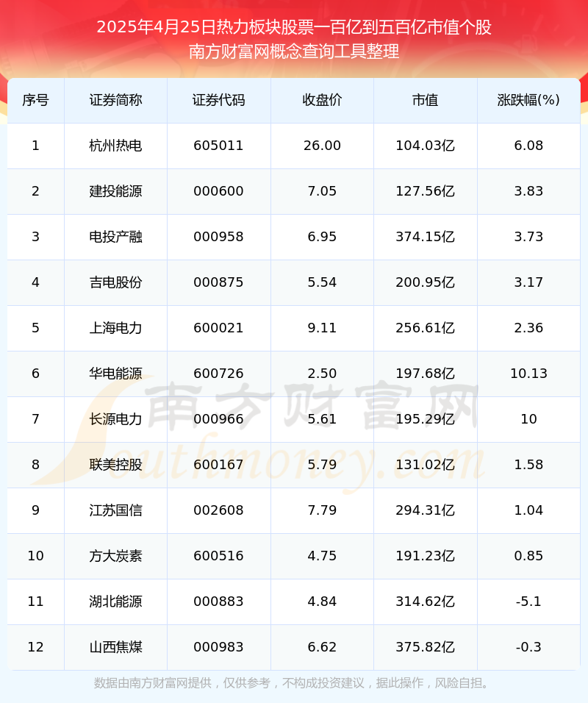Select stock name 湖北能源

click(x=115, y=602)
